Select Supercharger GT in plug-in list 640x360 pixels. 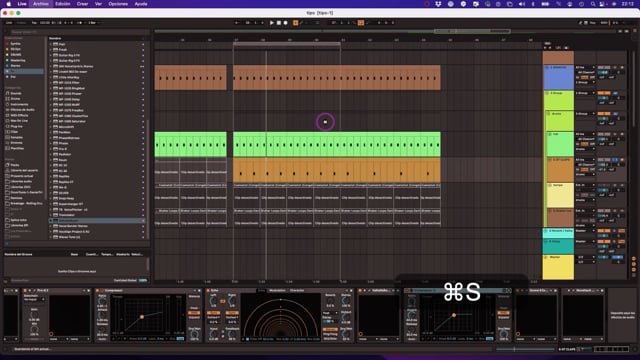pyautogui.click(x=71, y=204)
